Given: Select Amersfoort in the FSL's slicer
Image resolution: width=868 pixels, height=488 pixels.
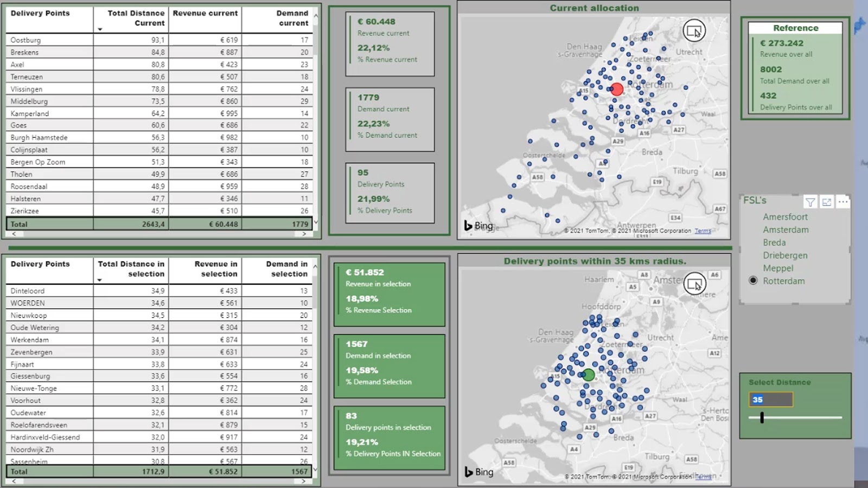Looking at the screenshot, I should tap(785, 217).
